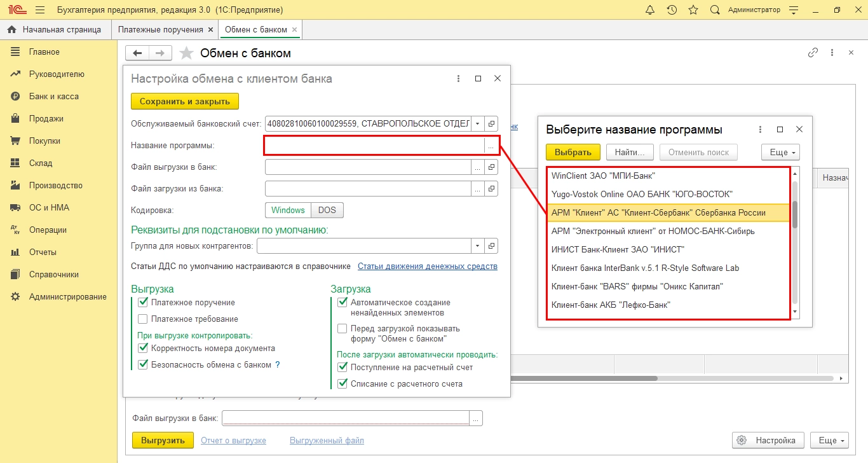This screenshot has height=463, width=868.
Task: Open Главное section in sidebar
Action: click(44, 52)
